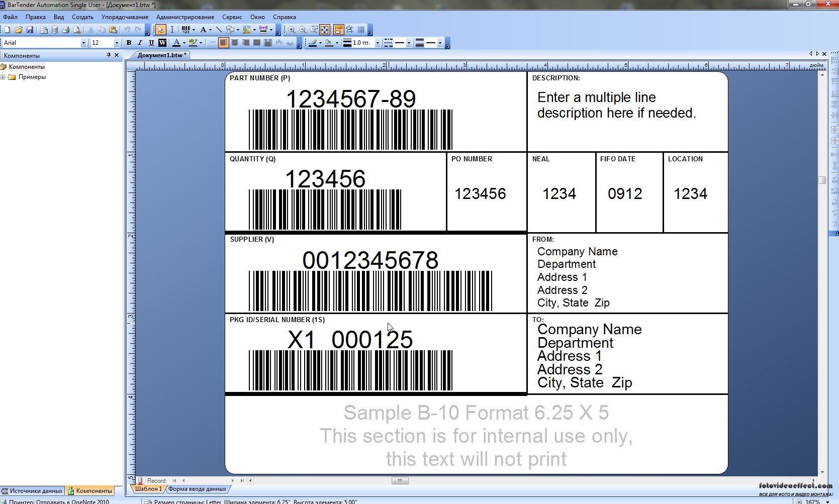Image resolution: width=839 pixels, height=504 pixels.
Task: Toggle white-on-black text button
Action: pyautogui.click(x=162, y=43)
